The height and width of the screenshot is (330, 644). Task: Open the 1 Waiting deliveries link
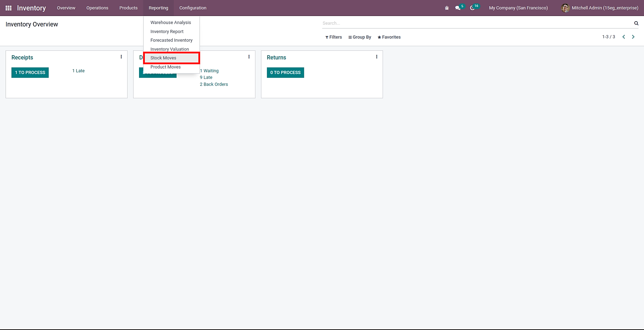[x=209, y=71]
